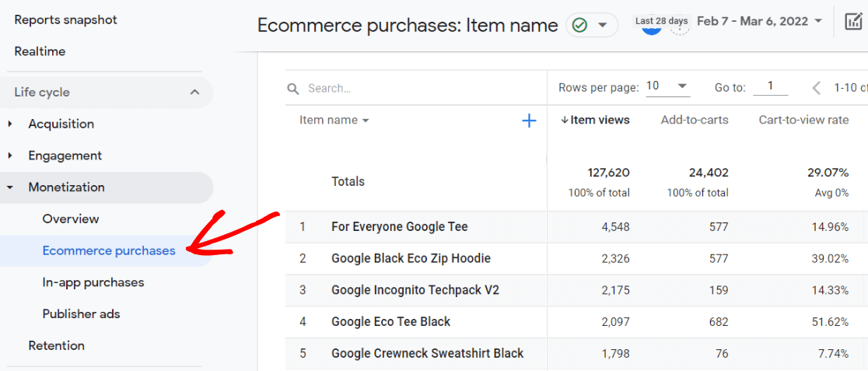Image resolution: width=868 pixels, height=371 pixels.
Task: Click the report title Ecommerce purchases: Item name
Action: tap(408, 26)
